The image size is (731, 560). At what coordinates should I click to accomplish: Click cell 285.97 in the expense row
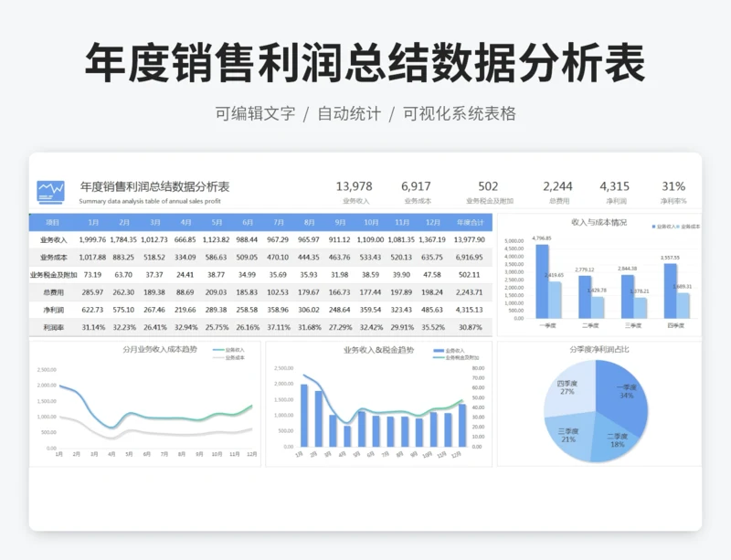pos(92,292)
